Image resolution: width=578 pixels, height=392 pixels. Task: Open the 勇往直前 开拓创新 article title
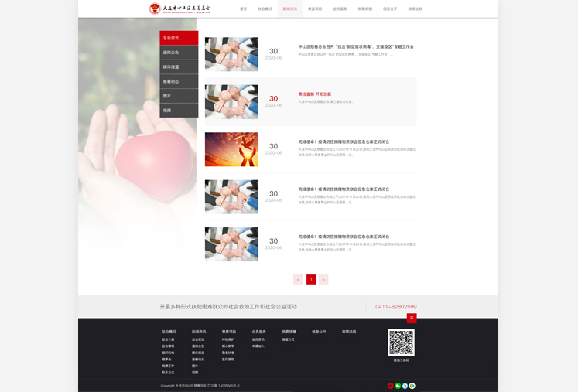[315, 94]
